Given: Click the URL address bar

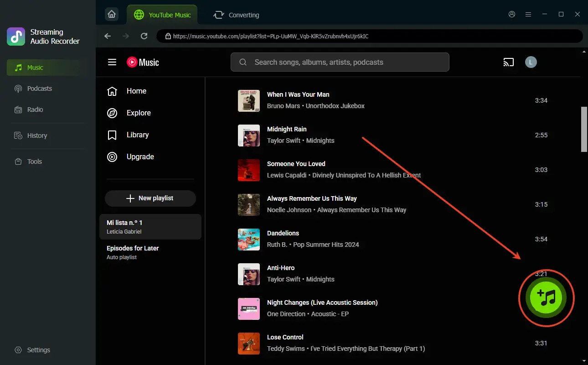Looking at the screenshot, I should pos(370,36).
